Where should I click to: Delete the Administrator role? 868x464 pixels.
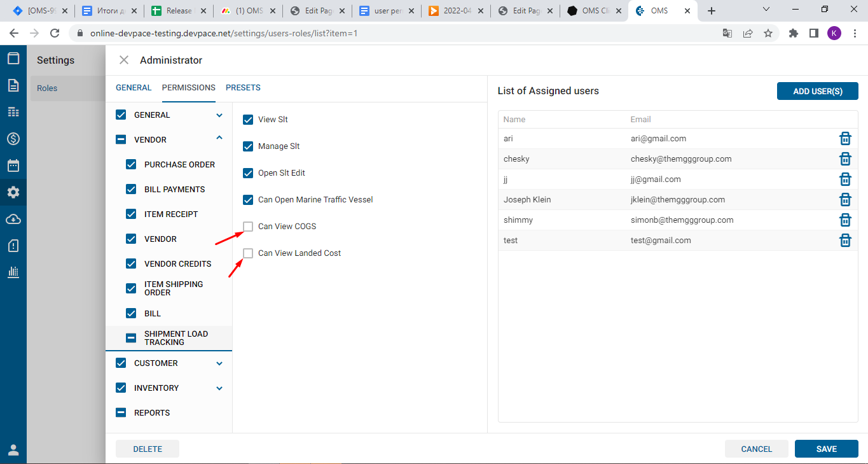click(148, 449)
